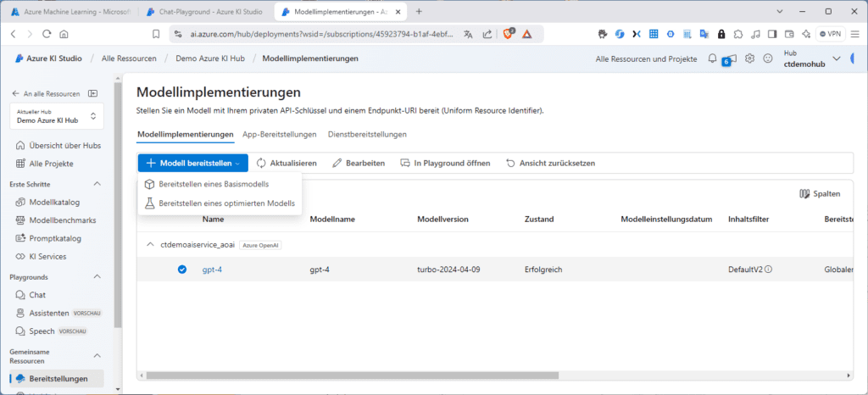Open Bereitstellungen in sidebar
The height and width of the screenshot is (395, 868).
(x=57, y=379)
